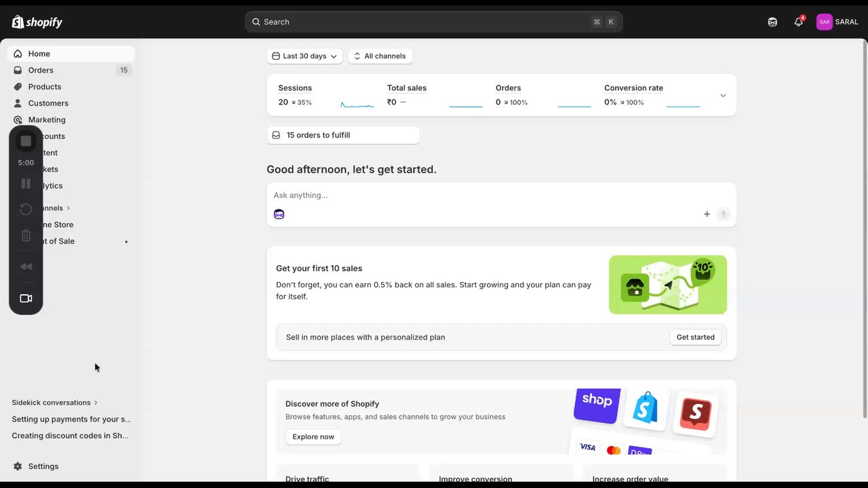Image resolution: width=868 pixels, height=488 pixels.
Task: Click the Explore now button
Action: [313, 437]
